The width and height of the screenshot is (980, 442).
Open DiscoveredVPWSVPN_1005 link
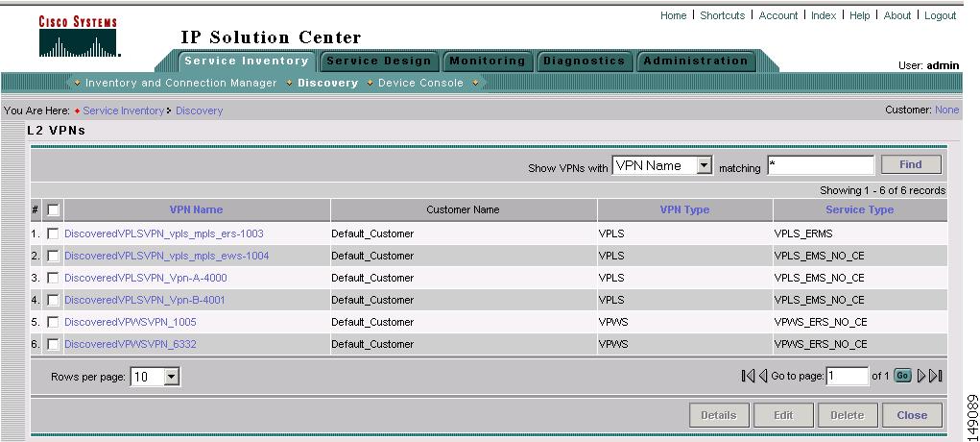pos(130,323)
